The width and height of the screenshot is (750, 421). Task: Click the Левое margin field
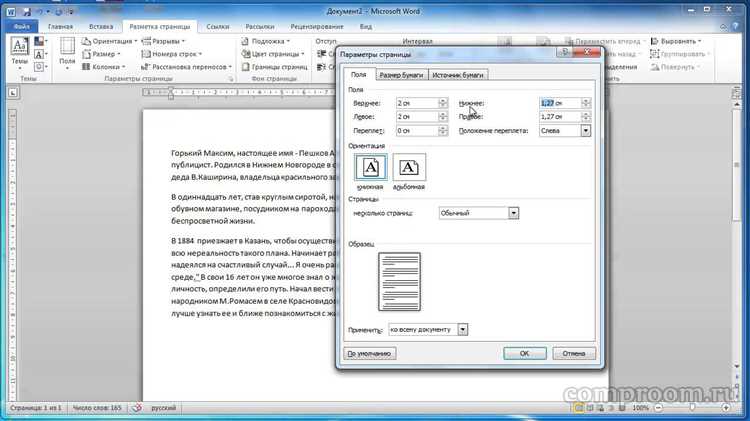point(417,117)
